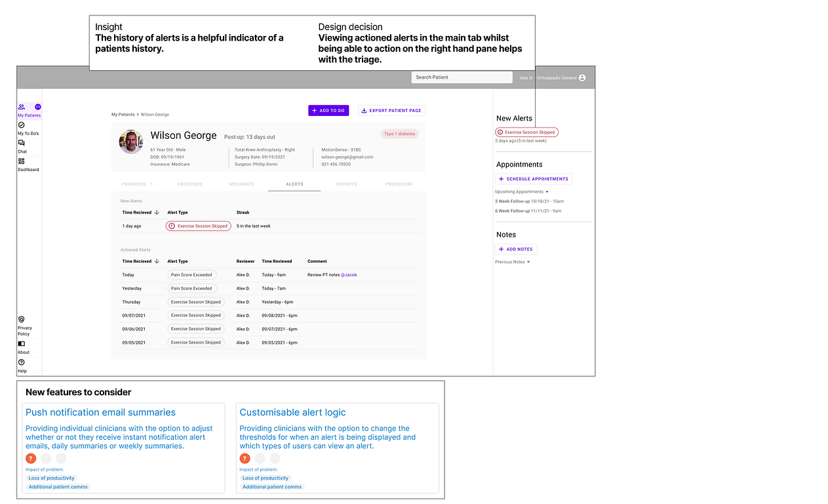Sort New Alerts by Time Received arrow

point(157,212)
